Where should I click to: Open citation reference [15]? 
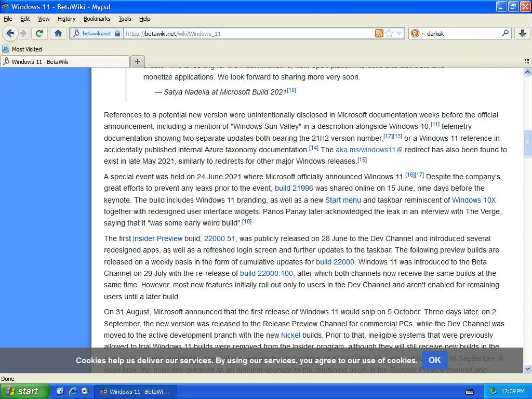[x=362, y=159]
